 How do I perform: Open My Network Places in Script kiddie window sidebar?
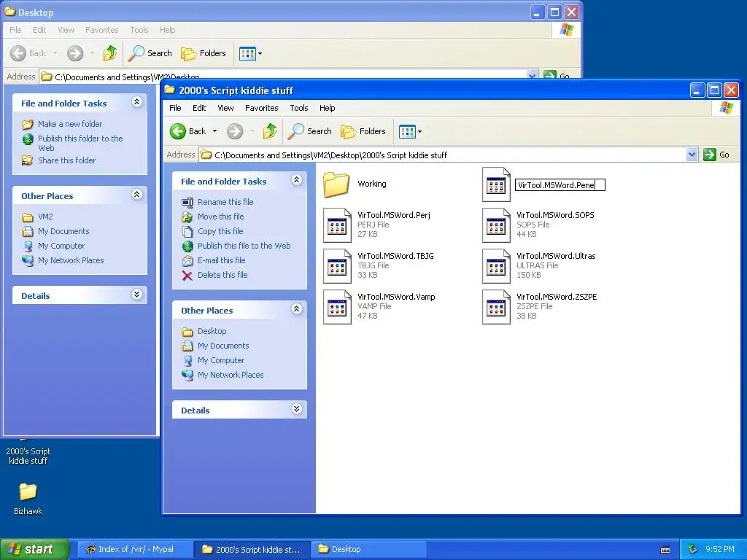click(231, 375)
